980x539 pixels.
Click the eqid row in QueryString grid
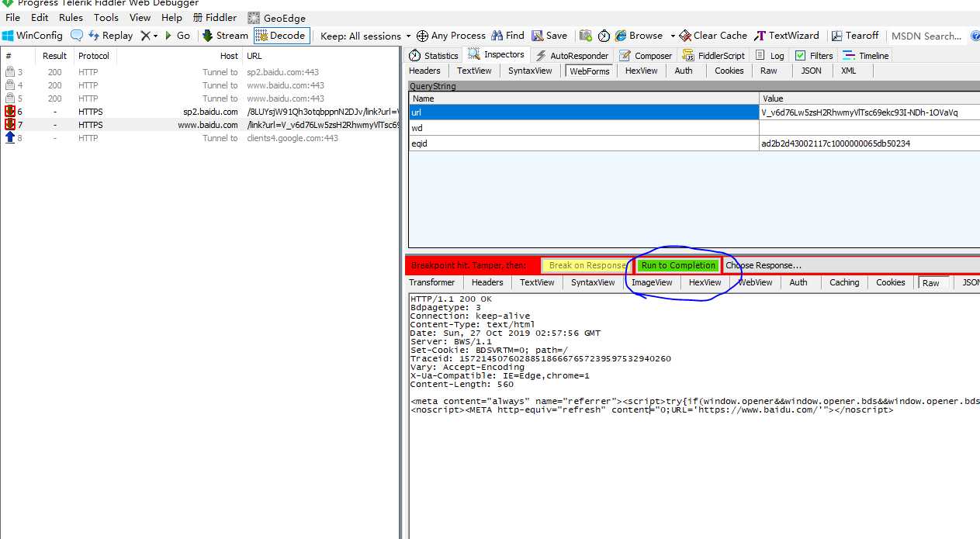pyautogui.click(x=694, y=143)
